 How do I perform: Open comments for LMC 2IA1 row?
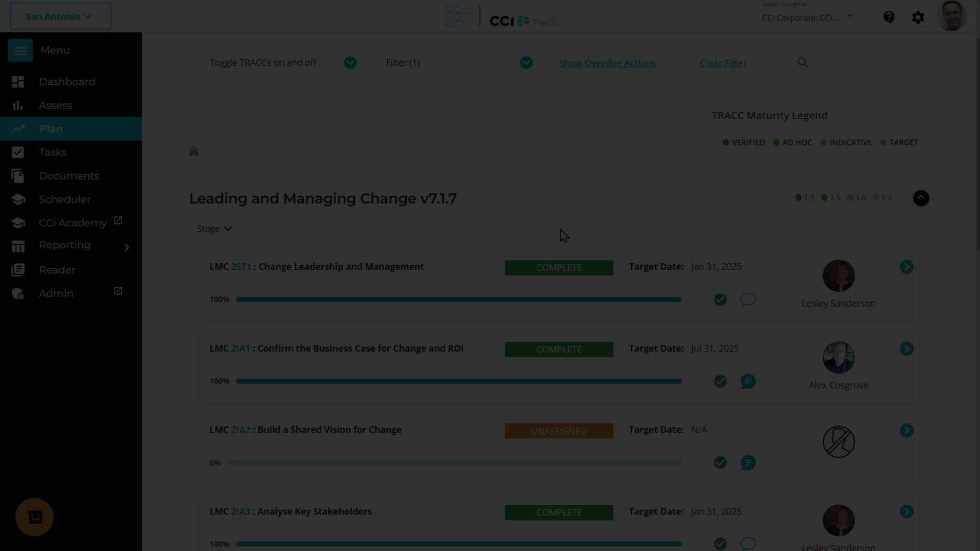748,381
